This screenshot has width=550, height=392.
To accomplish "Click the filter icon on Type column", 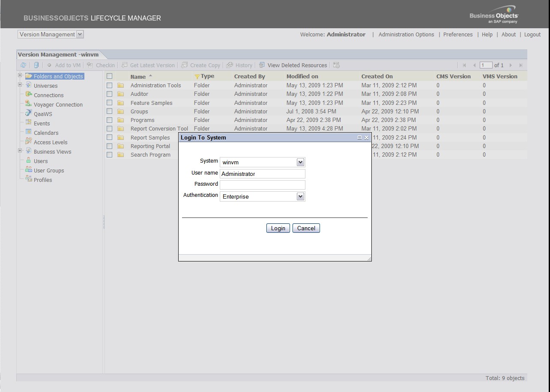I will 197,77.
